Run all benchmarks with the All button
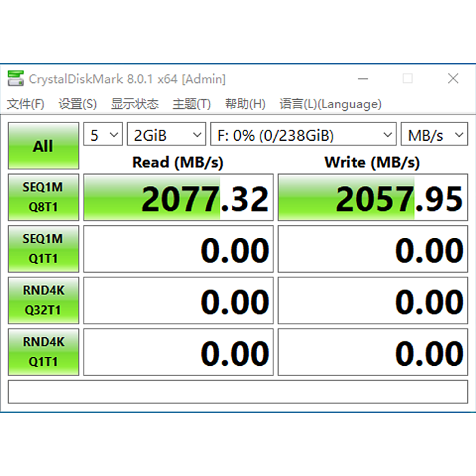476x476 pixels. (x=44, y=146)
